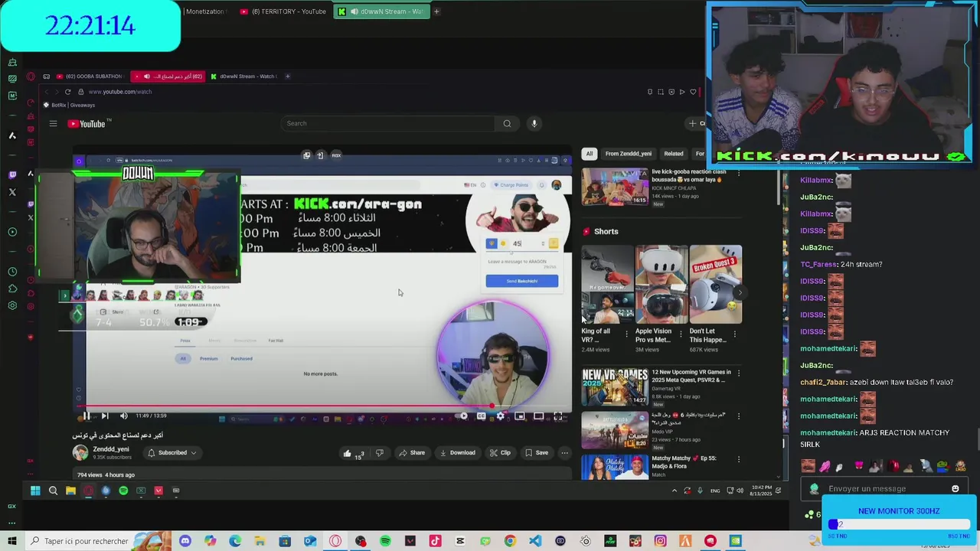
Task: Enter fullscreen on the YouTube player
Action: (x=558, y=416)
